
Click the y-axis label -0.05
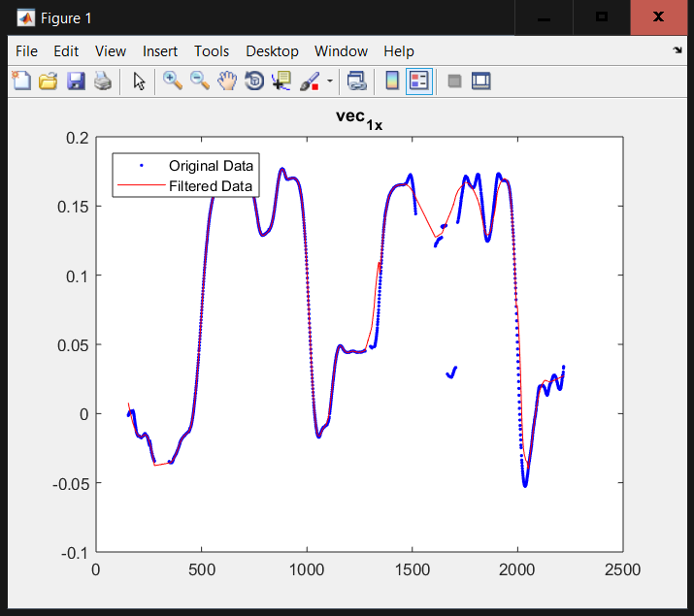(x=71, y=484)
